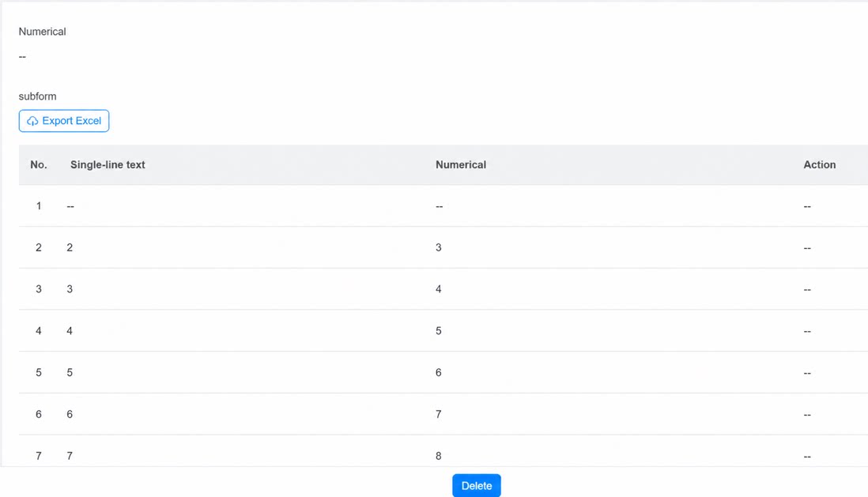868x497 pixels.
Task: Click the Numerical field label above subform
Action: point(42,32)
